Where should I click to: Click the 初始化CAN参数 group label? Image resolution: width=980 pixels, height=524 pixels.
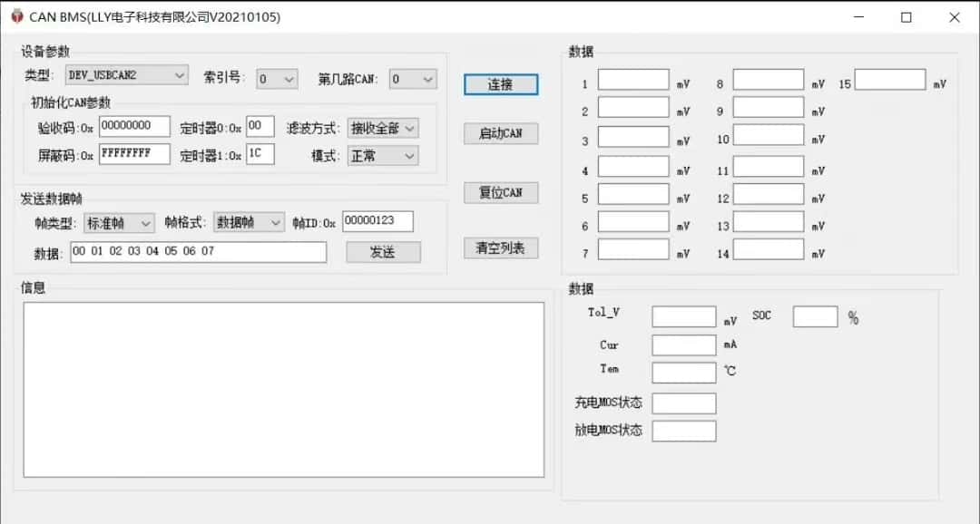click(71, 102)
